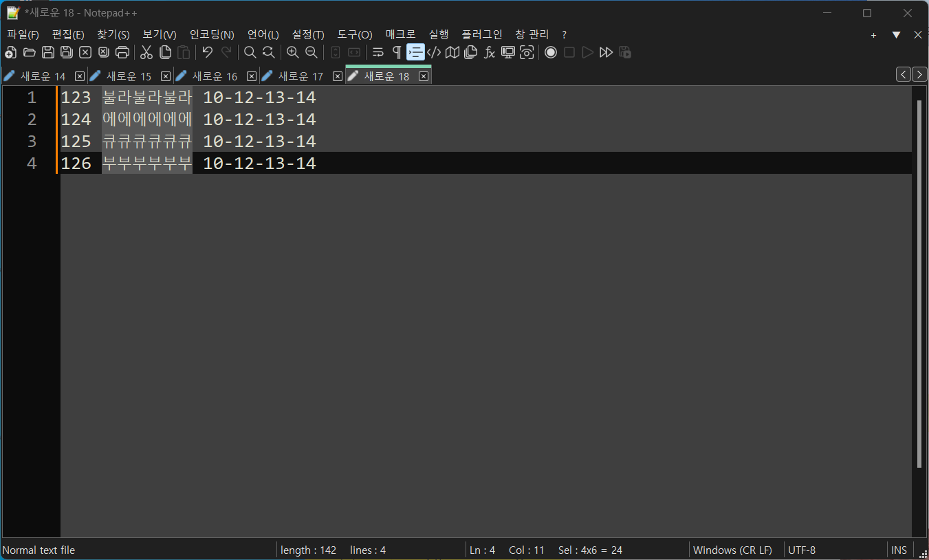Add new tab with plus button

(874, 35)
